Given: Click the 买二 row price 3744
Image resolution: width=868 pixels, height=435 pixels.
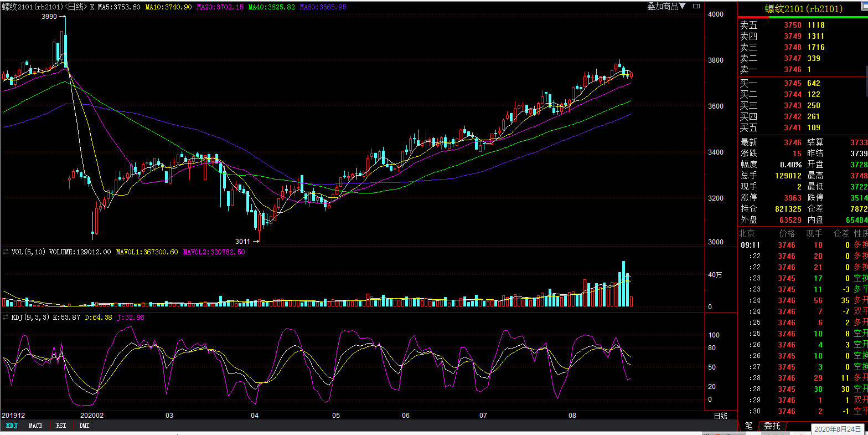Looking at the screenshot, I should (792, 94).
